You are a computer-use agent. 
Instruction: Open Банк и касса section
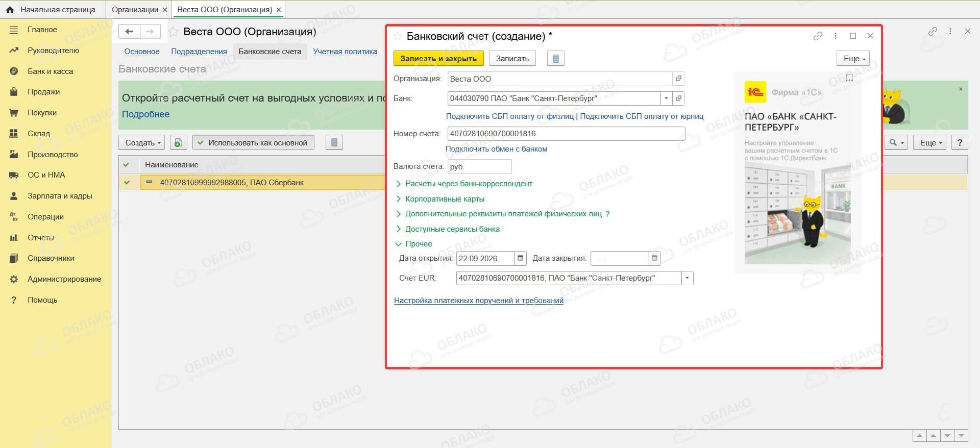50,71
